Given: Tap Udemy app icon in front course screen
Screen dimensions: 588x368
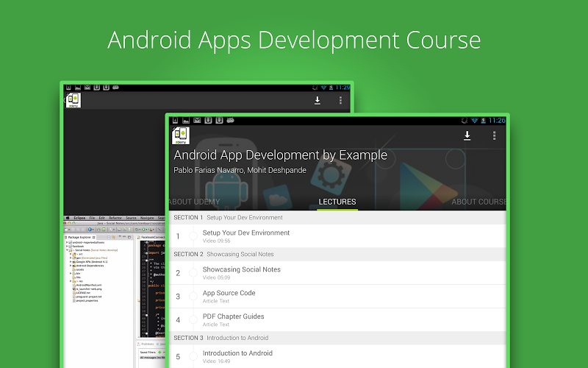Looking at the screenshot, I should (x=181, y=135).
